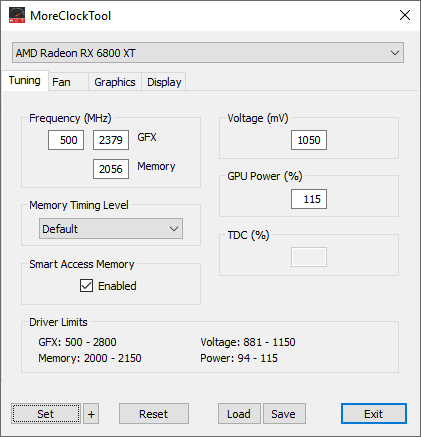Open the AMD Radeon RX 6800 XT GPU dropdown
Screen dimensions: 421x437
click(208, 53)
